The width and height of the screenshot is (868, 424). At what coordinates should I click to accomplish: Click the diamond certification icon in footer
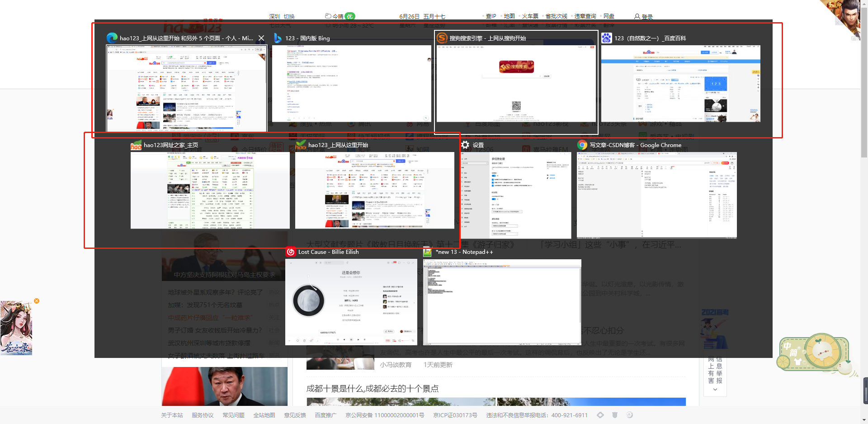click(600, 415)
